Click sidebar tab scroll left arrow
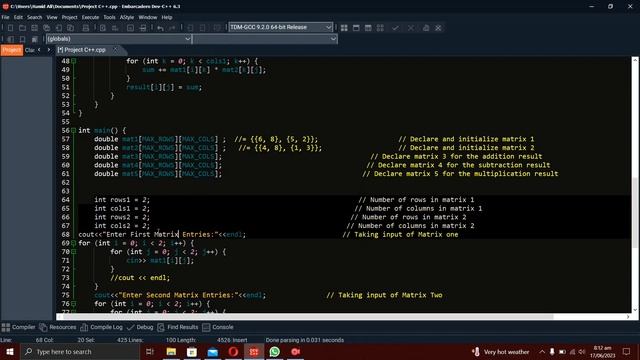 pyautogui.click(x=39, y=50)
